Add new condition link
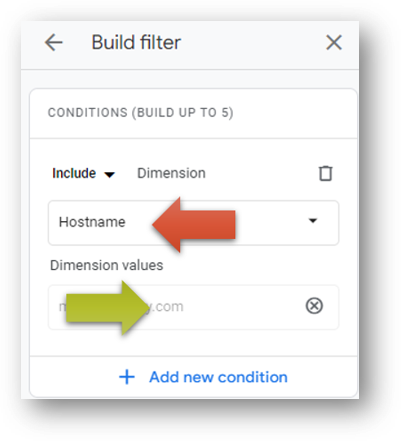401x441 pixels. coord(218,377)
